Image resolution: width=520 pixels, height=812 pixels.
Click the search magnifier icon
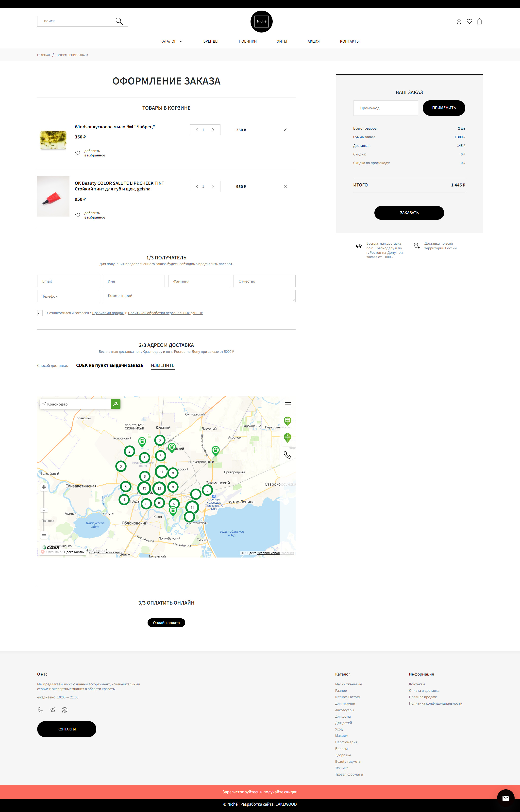coord(119,21)
